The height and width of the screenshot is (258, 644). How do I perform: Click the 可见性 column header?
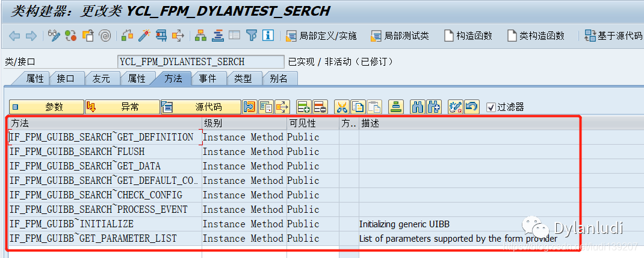pos(313,123)
